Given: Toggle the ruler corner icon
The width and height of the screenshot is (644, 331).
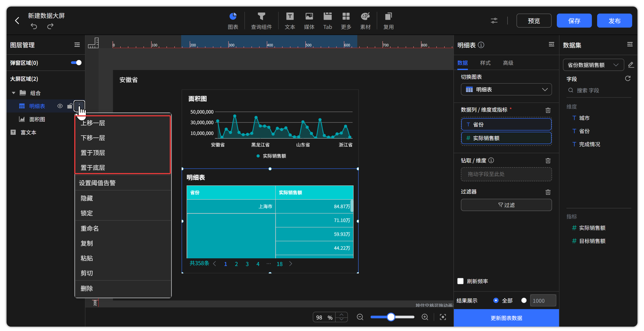Looking at the screenshot, I should (93, 43).
